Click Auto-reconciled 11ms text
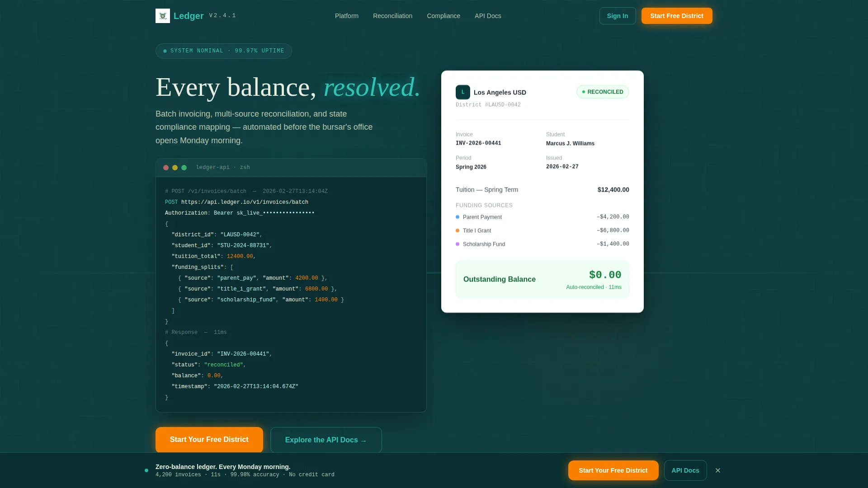The image size is (868, 488). click(594, 287)
